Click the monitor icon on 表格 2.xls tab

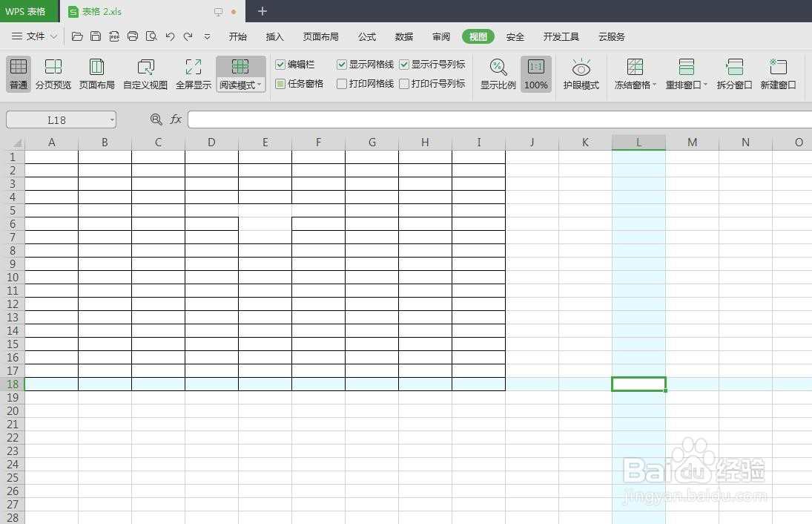pos(219,11)
